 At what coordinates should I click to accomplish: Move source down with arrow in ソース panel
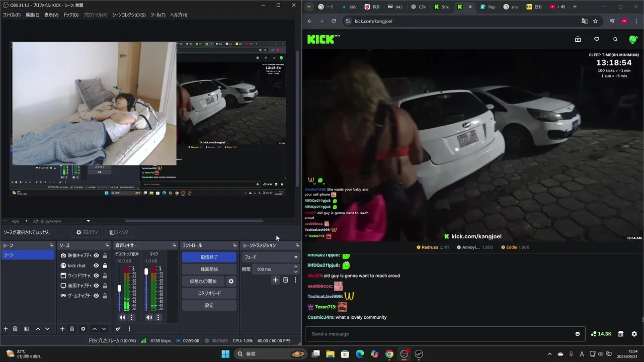(x=104, y=329)
